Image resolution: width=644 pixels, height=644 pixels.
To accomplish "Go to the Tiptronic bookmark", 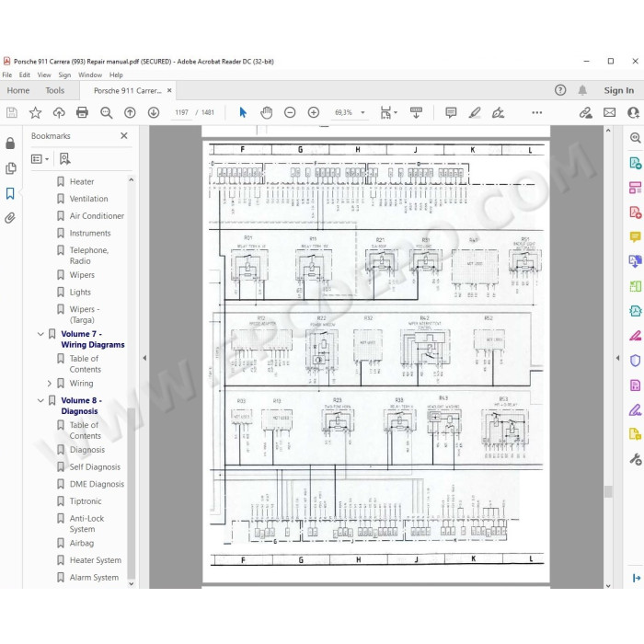I will click(x=86, y=501).
